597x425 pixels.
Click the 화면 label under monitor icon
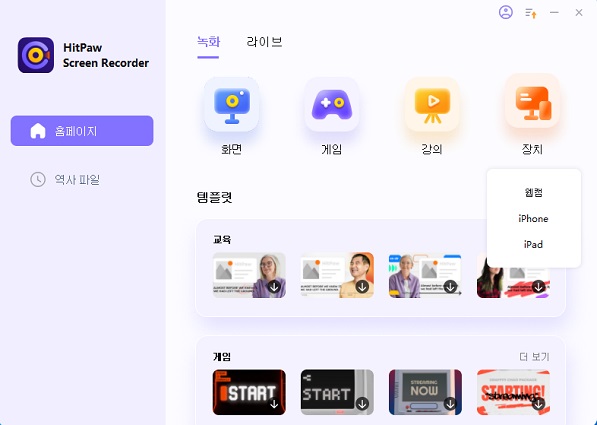pos(231,149)
